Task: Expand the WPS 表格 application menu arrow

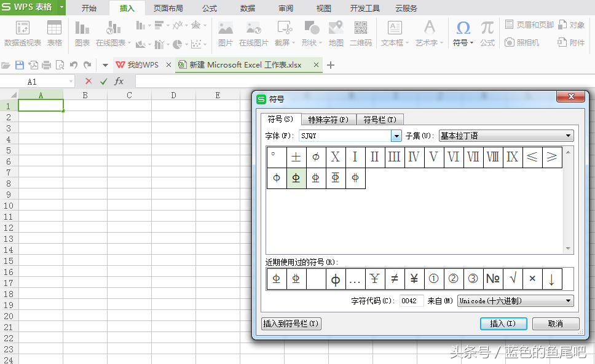Action: 61,7
